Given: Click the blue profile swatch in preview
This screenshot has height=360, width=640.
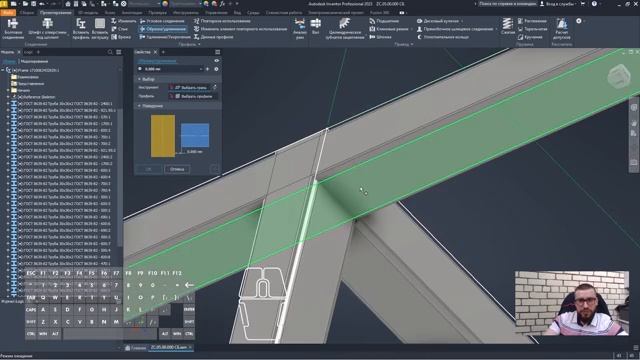Looking at the screenshot, I should [x=195, y=135].
